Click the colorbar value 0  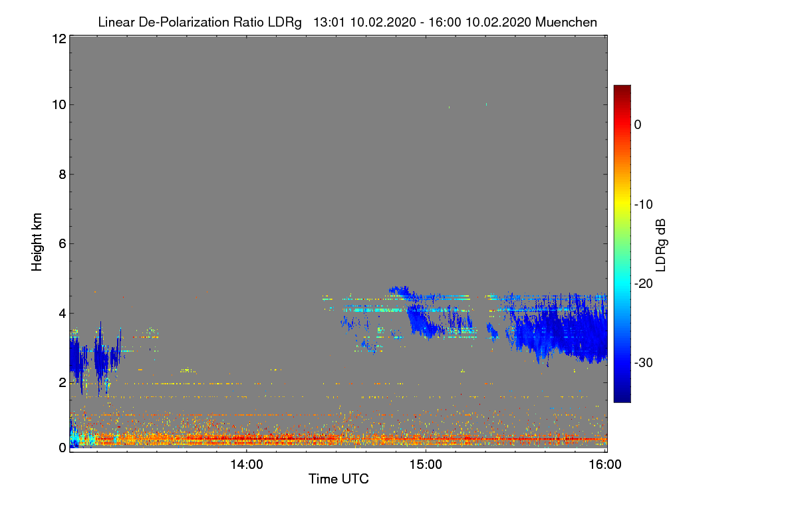tap(638, 124)
